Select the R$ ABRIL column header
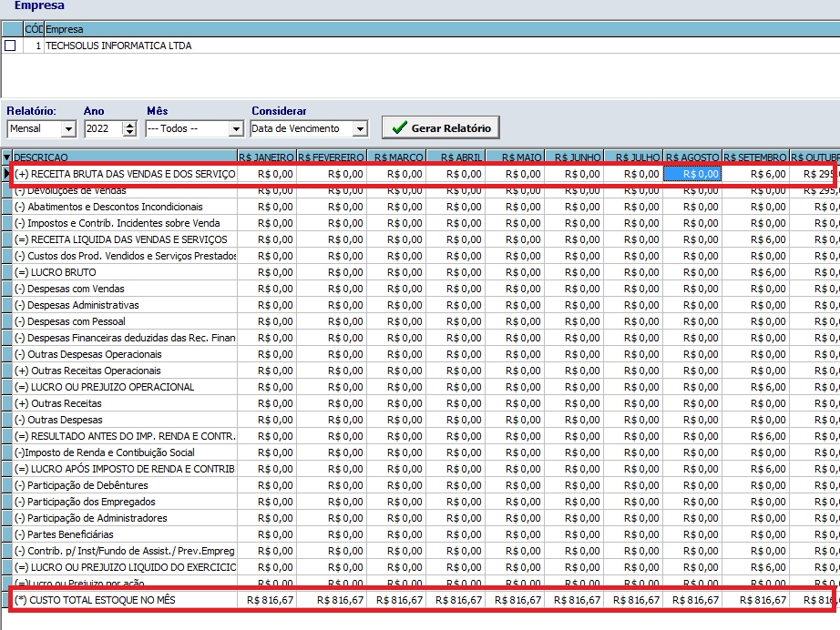 coord(456,157)
